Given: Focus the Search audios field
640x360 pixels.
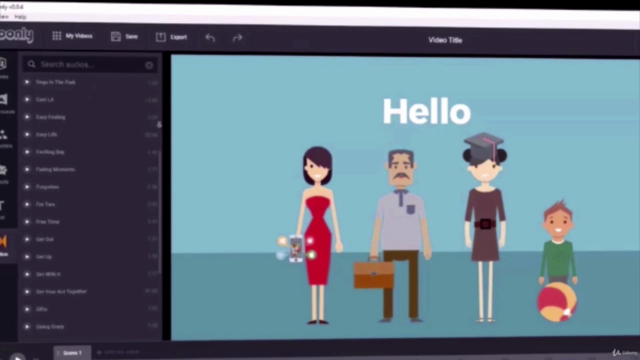Looking at the screenshot, I should [x=90, y=64].
